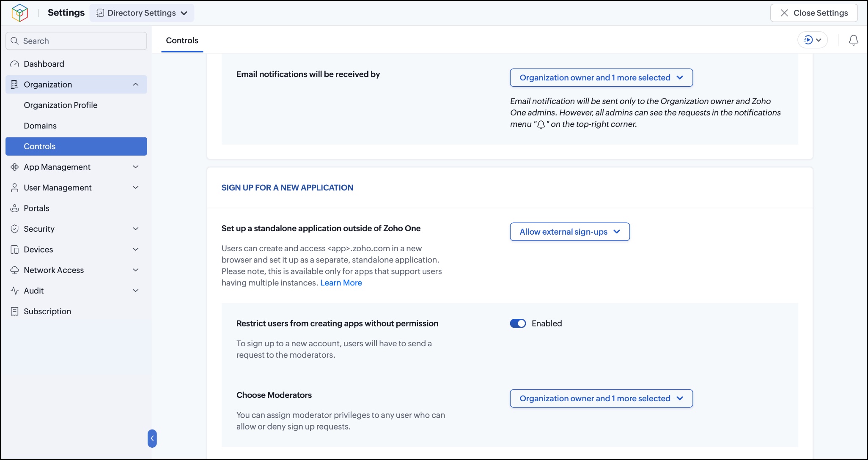The height and width of the screenshot is (460, 868).
Task: Click X icon in Close Settings
Action: 784,13
